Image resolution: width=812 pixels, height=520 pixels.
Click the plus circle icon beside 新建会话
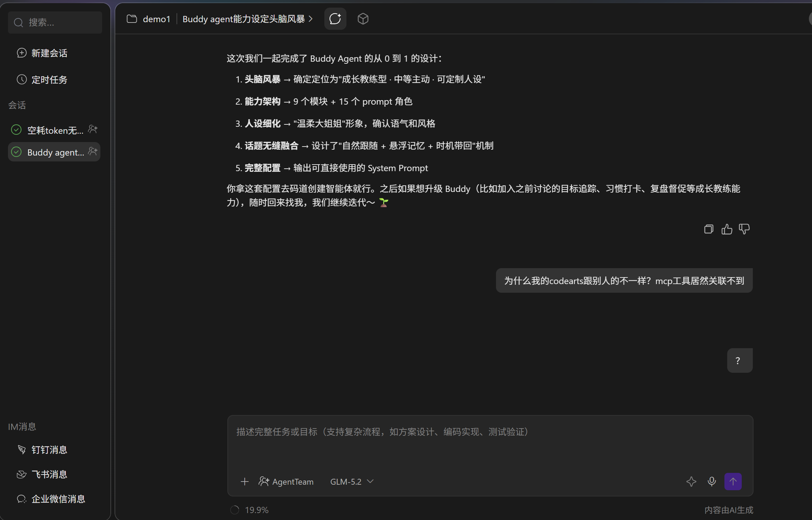[22, 53]
